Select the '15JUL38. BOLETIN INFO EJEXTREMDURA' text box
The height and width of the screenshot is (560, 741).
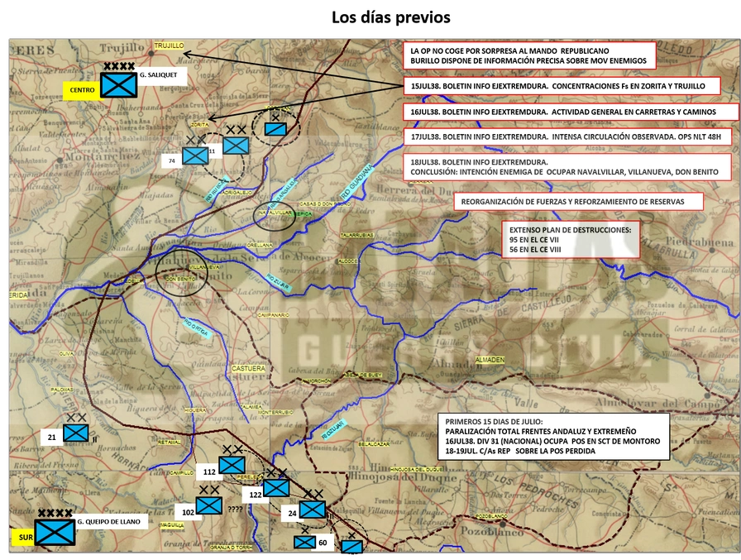562,86
